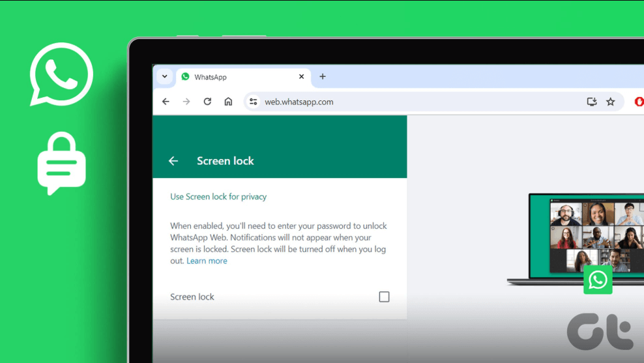Click the browser forward arrow

click(x=186, y=102)
